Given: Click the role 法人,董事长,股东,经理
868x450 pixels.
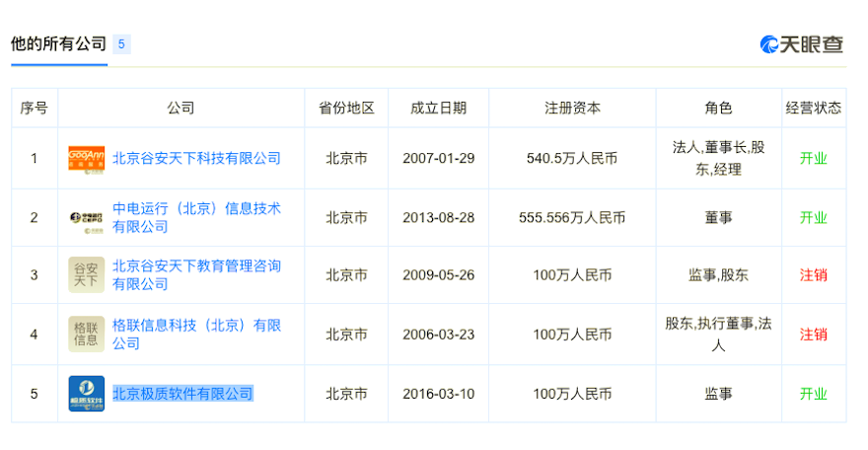Looking at the screenshot, I should [718, 158].
